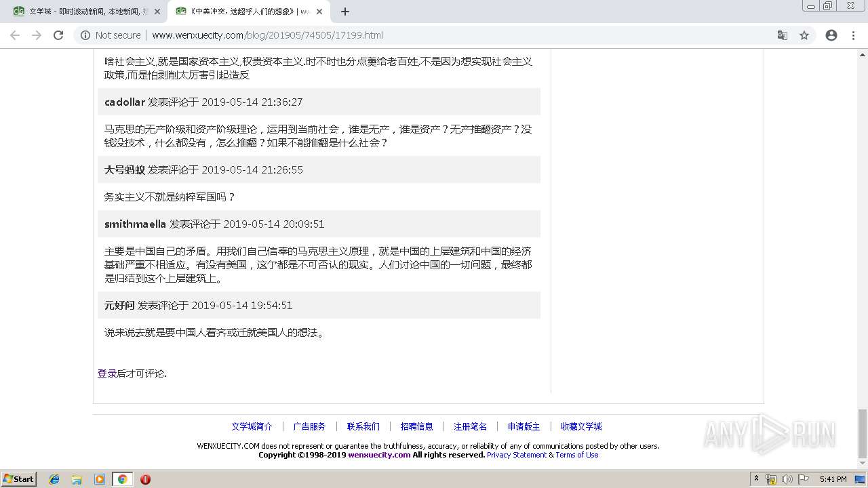Open 注册笔名 footer link
This screenshot has height=488, width=868.
click(x=471, y=426)
